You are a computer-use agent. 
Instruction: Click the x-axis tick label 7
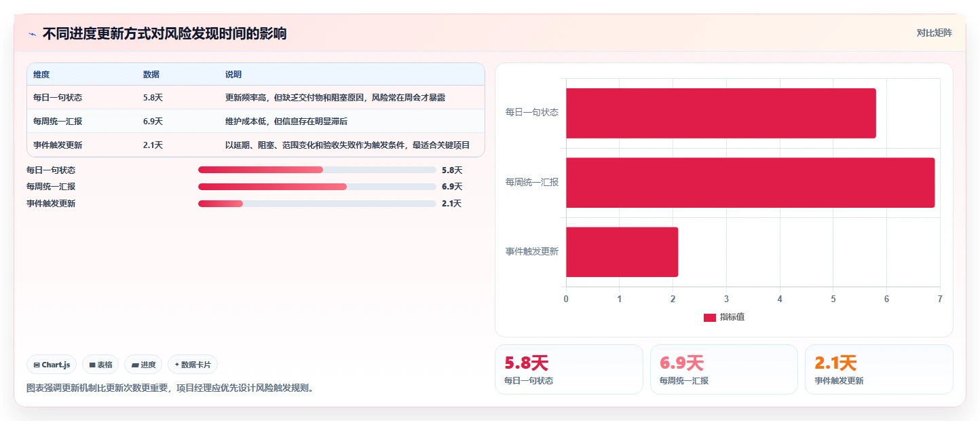tap(940, 299)
